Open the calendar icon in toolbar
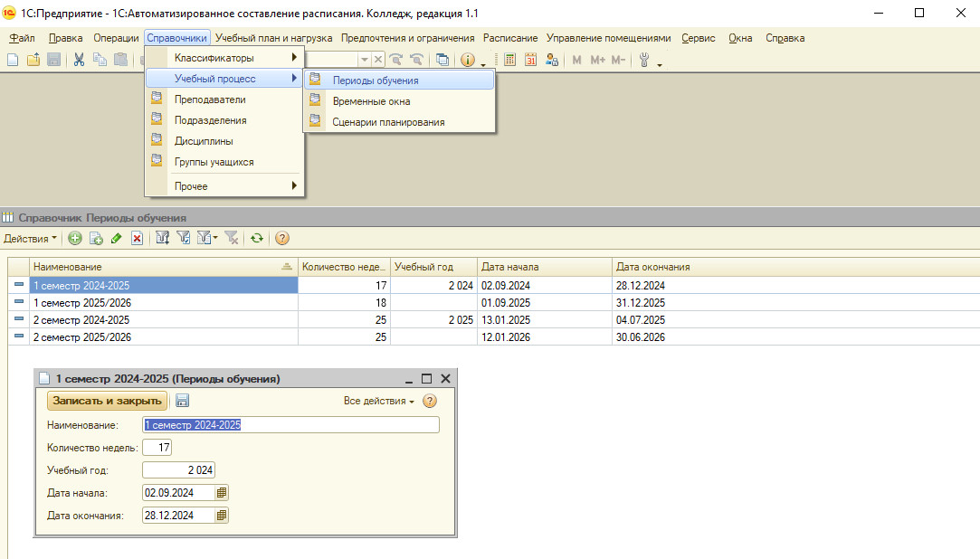The image size is (980, 559). pos(530,60)
